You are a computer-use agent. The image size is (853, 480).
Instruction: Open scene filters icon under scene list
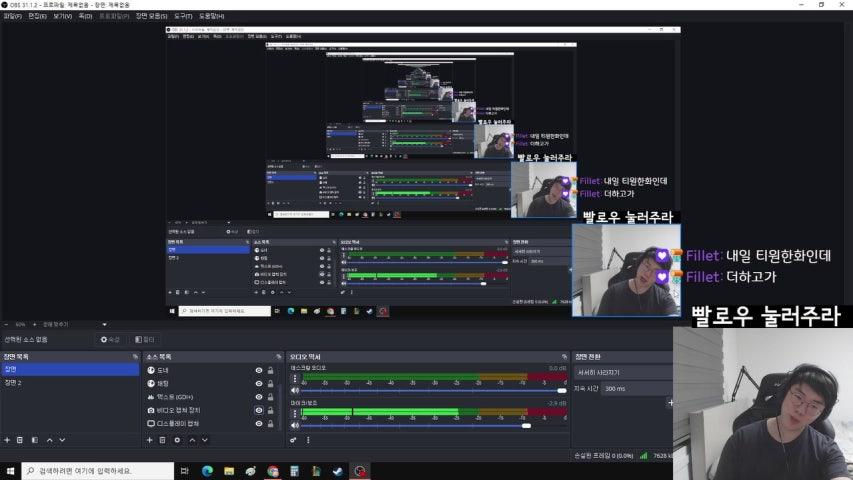click(x=35, y=440)
